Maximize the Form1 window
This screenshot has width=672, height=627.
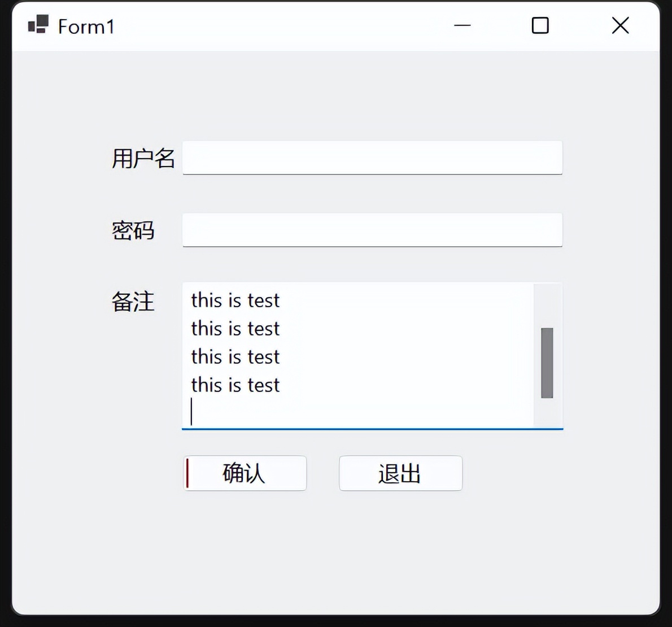point(540,25)
